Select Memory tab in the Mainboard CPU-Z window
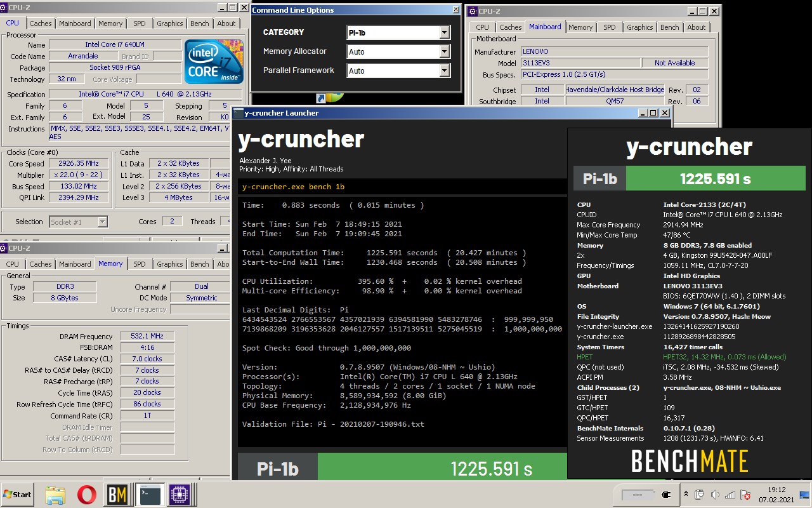 [580, 27]
